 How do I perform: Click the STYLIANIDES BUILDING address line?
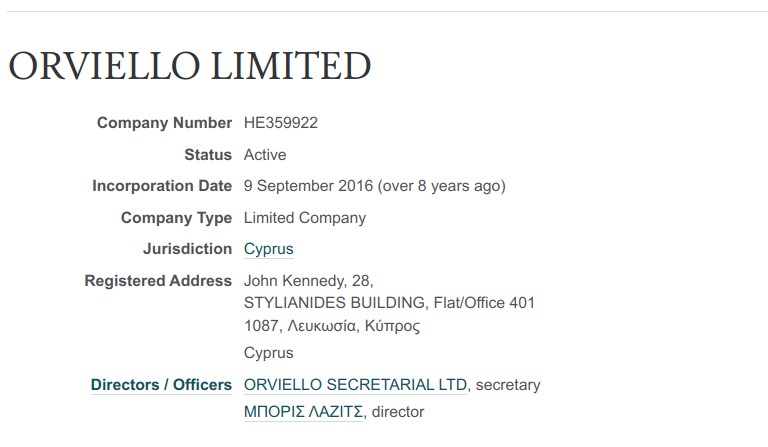389,303
